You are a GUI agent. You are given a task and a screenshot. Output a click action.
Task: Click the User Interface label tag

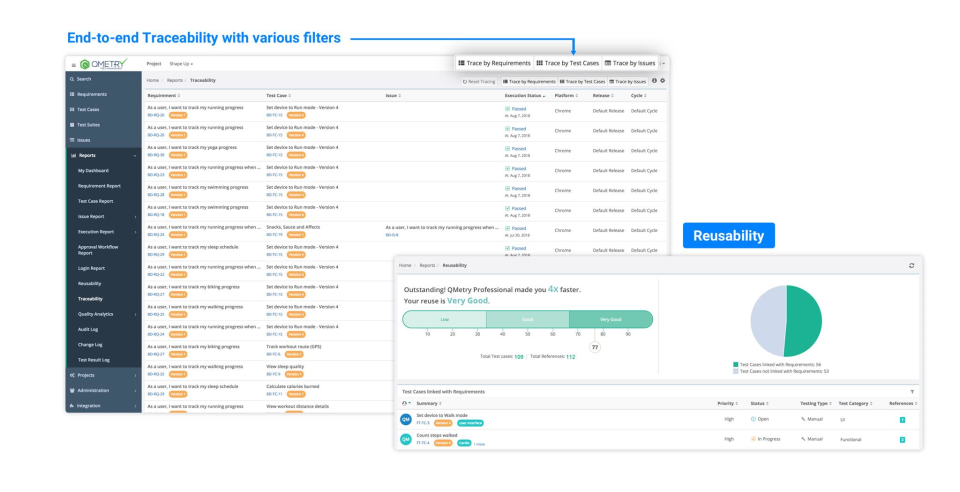tap(470, 423)
